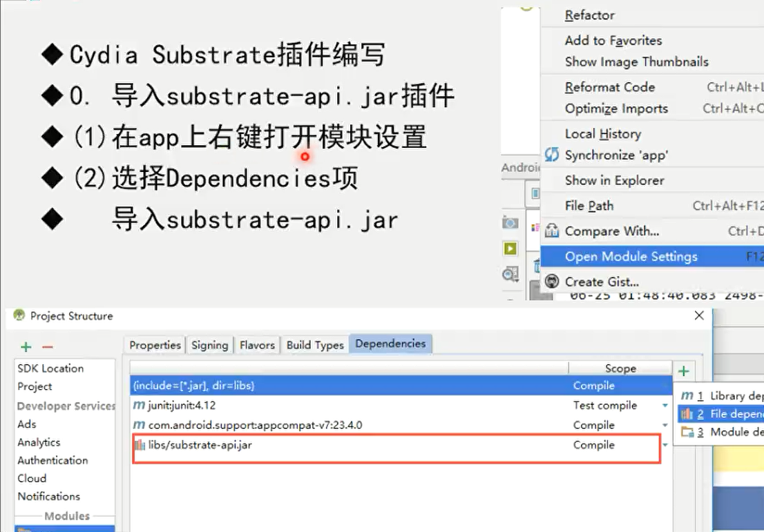This screenshot has height=532, width=764.
Task: Select 1 Library dependency popup option
Action: [x=720, y=396]
